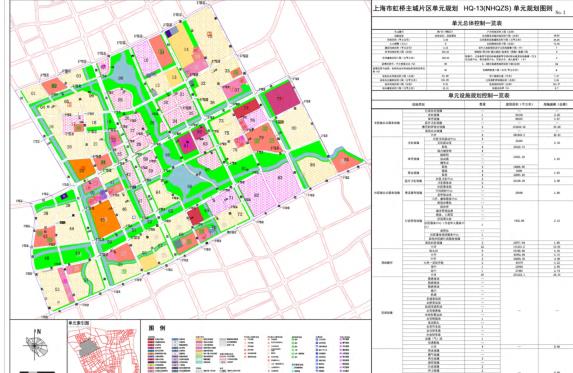Click the 单元索引图 index map label
573x373 pixels.
pyautogui.click(x=79, y=323)
